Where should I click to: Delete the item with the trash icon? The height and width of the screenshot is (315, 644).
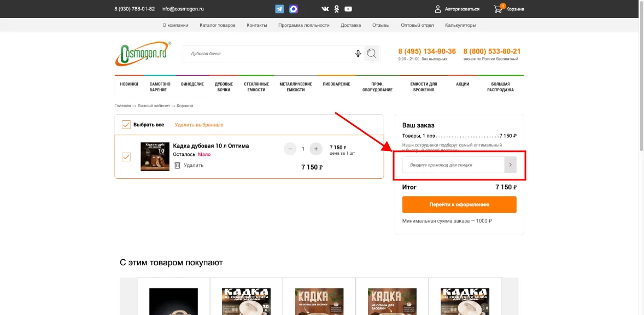(x=178, y=165)
